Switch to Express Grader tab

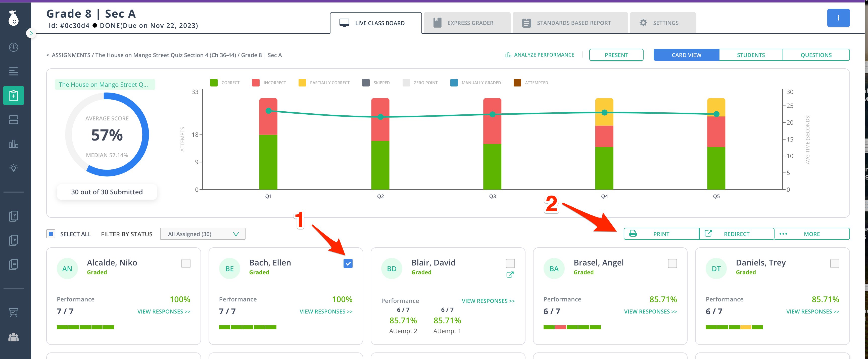(x=467, y=23)
